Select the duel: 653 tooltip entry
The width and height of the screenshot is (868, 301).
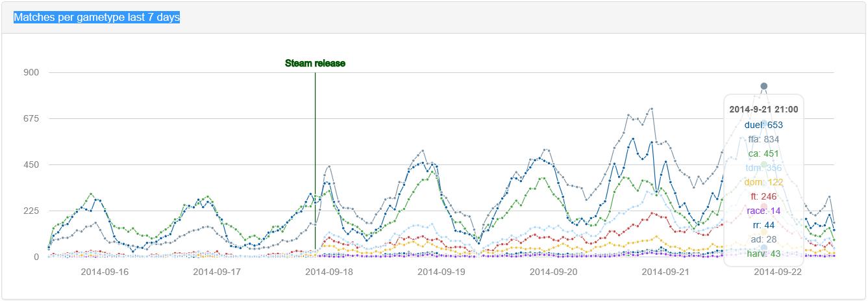click(x=763, y=124)
